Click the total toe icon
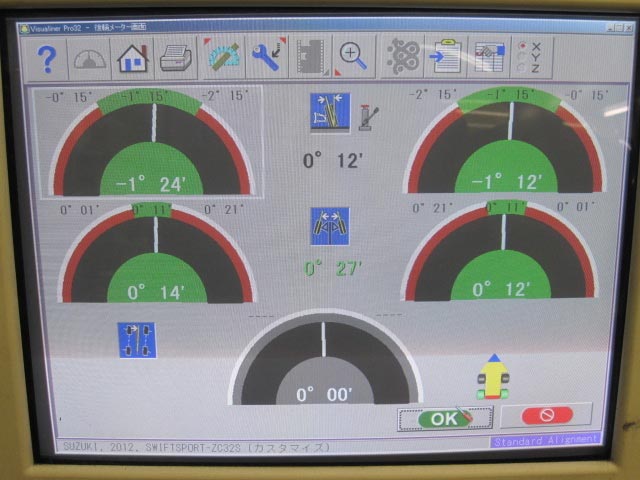 pyautogui.click(x=329, y=226)
